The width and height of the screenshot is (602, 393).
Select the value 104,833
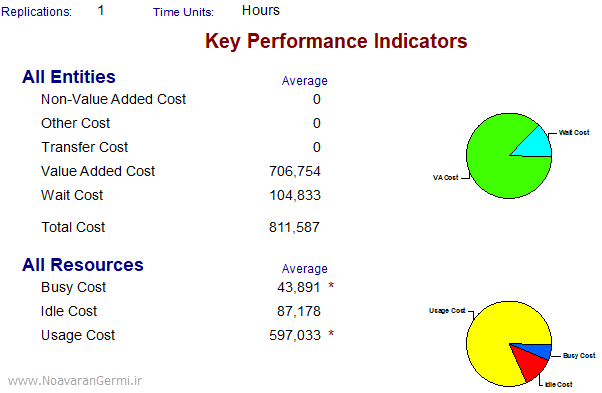point(294,195)
